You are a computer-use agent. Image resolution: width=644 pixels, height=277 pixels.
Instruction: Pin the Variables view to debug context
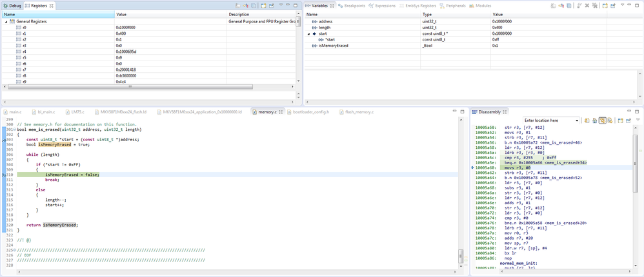[x=613, y=6]
